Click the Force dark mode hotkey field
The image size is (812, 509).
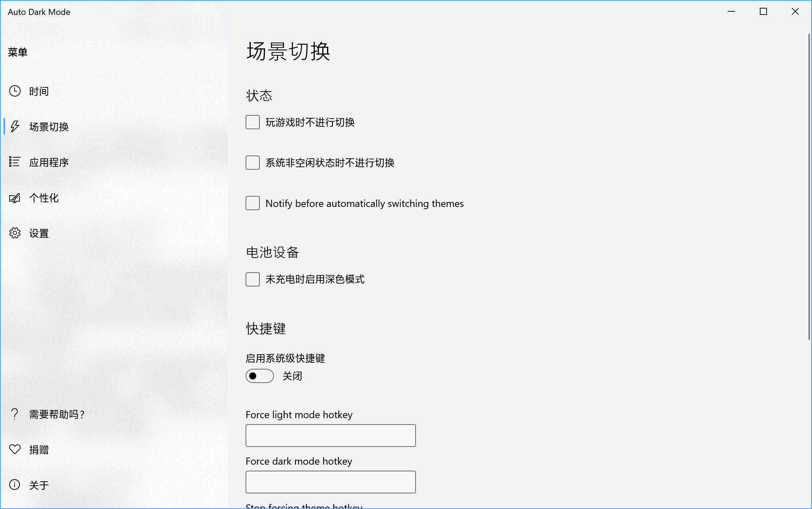coord(330,482)
